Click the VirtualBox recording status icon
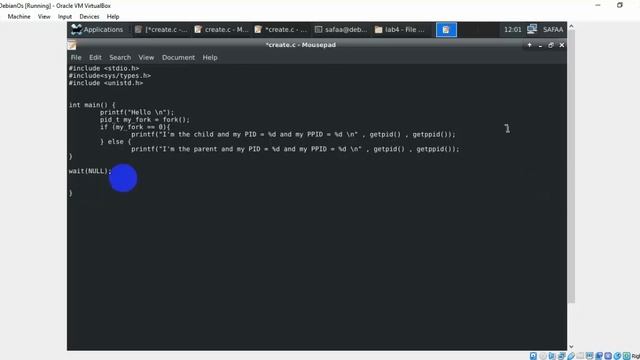The width and height of the screenshot is (640, 360). 599,356
